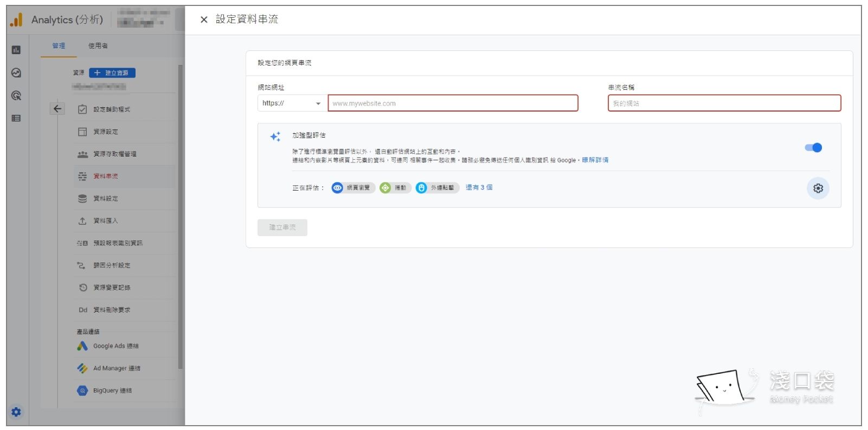The height and width of the screenshot is (430, 868).
Task: Click the 網站網址 label
Action: pos(271,87)
